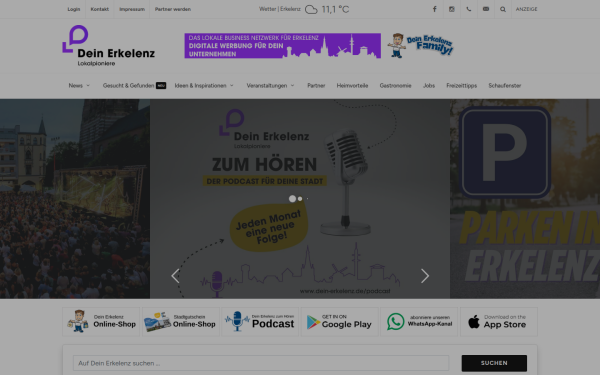Viewport: 600px width, 375px height.
Task: Open the Jobs menu item
Action: [429, 86]
